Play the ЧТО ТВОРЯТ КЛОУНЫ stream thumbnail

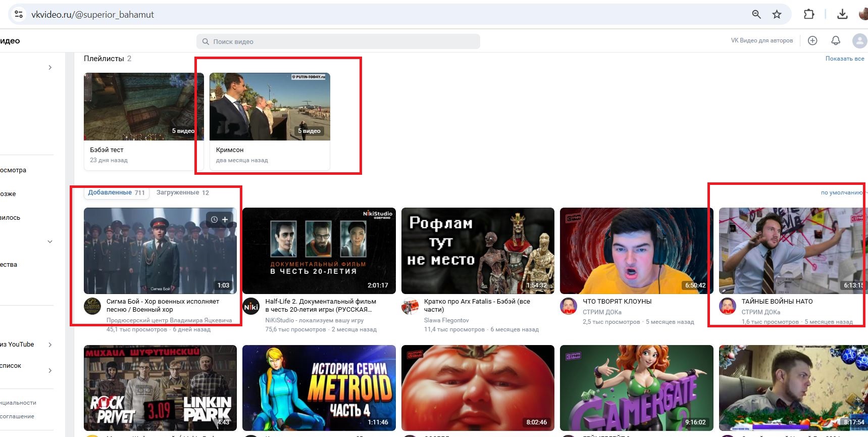637,251
